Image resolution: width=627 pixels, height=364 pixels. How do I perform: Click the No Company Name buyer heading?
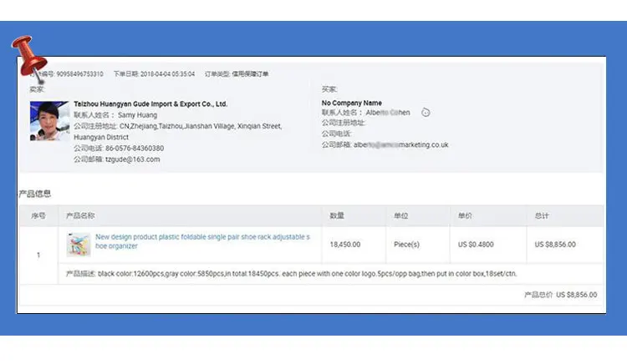[351, 103]
